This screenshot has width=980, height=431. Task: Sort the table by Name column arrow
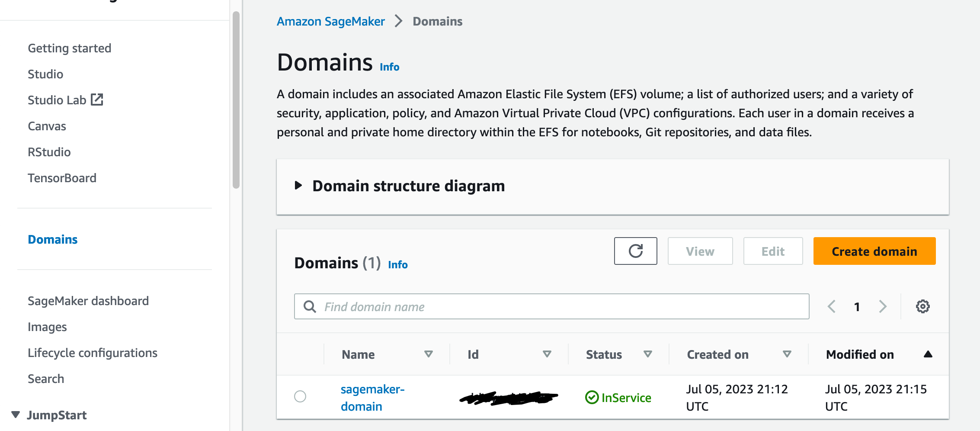point(428,354)
